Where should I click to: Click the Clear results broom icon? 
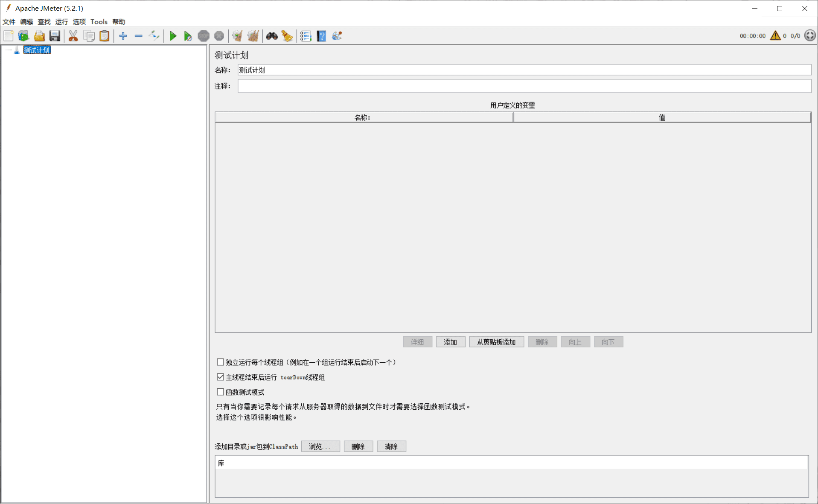237,36
